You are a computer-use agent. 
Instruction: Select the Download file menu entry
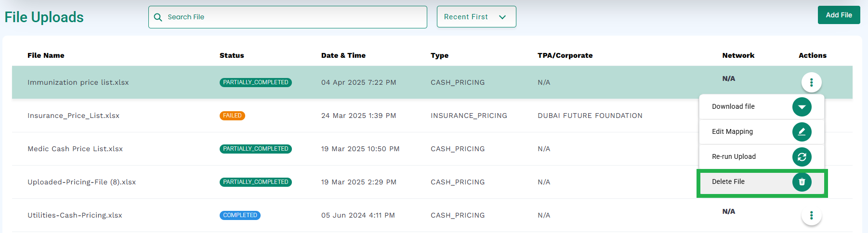point(762,107)
